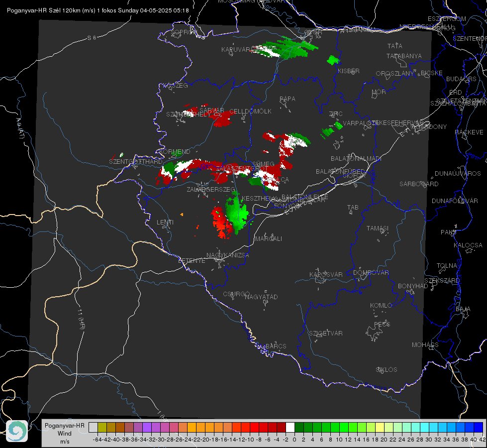This screenshot has height=448, width=487.
Task: Click the 'MARCALI' city label
Action: [268, 238]
